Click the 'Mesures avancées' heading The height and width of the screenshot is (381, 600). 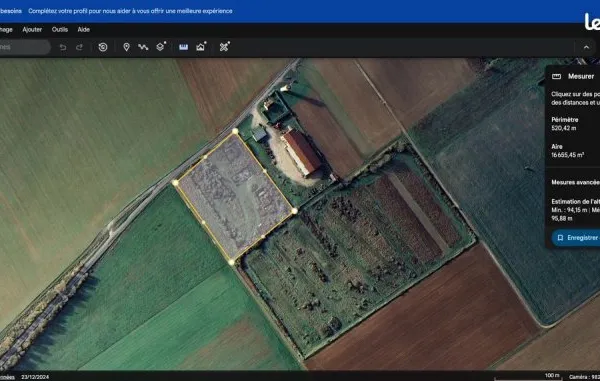click(576, 182)
